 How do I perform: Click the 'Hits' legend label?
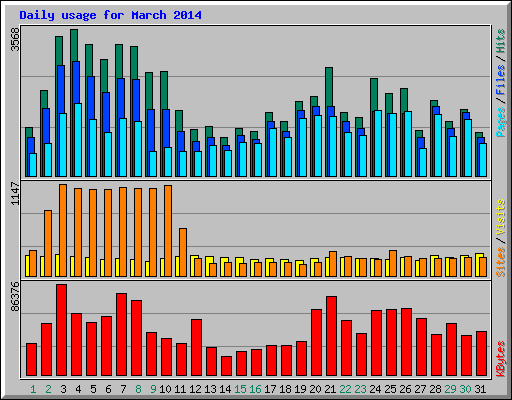click(500, 41)
